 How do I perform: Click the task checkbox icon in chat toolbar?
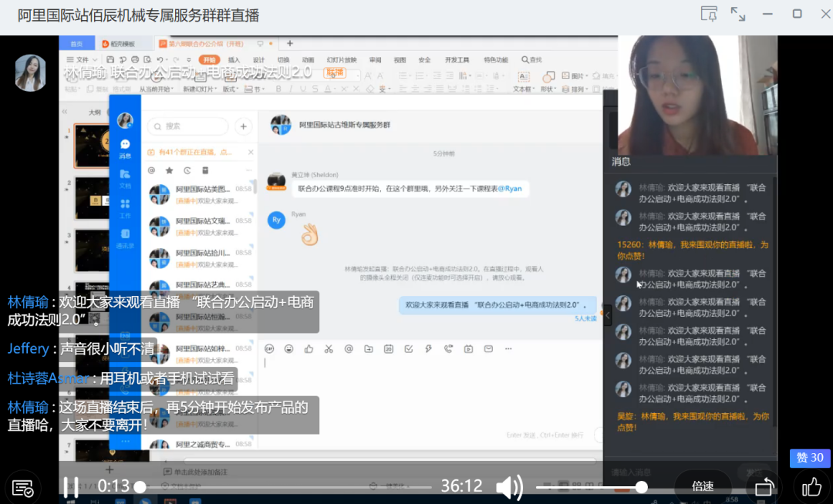click(x=409, y=348)
